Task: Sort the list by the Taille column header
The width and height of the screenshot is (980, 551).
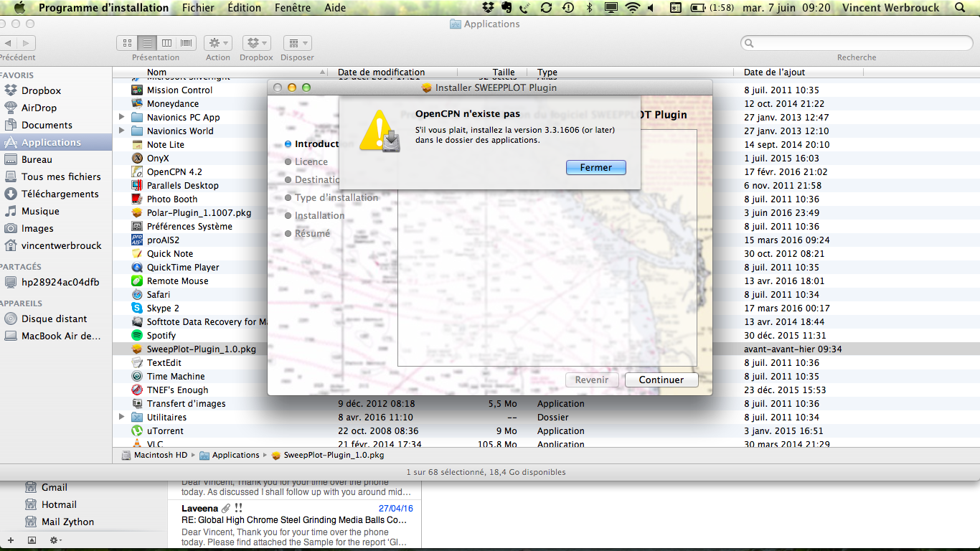Action: coord(504,72)
